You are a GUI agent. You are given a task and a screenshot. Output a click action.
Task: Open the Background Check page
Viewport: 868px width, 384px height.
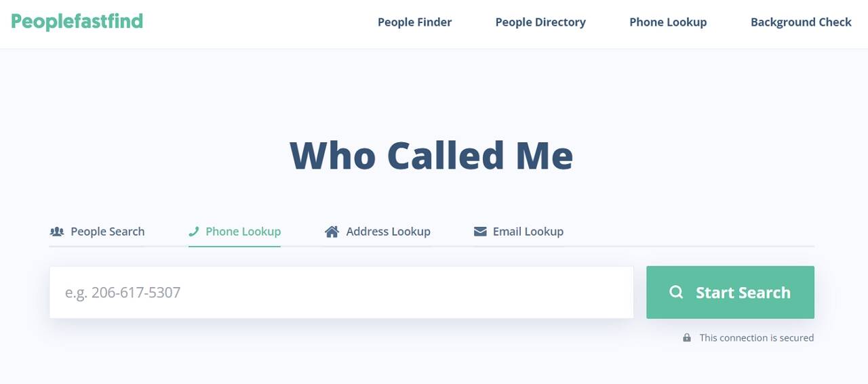[x=801, y=22]
